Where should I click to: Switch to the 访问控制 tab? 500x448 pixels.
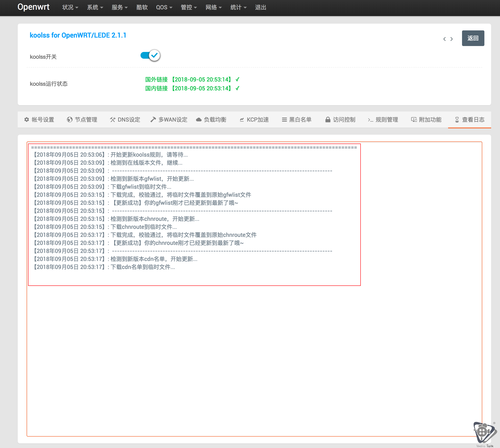point(340,120)
